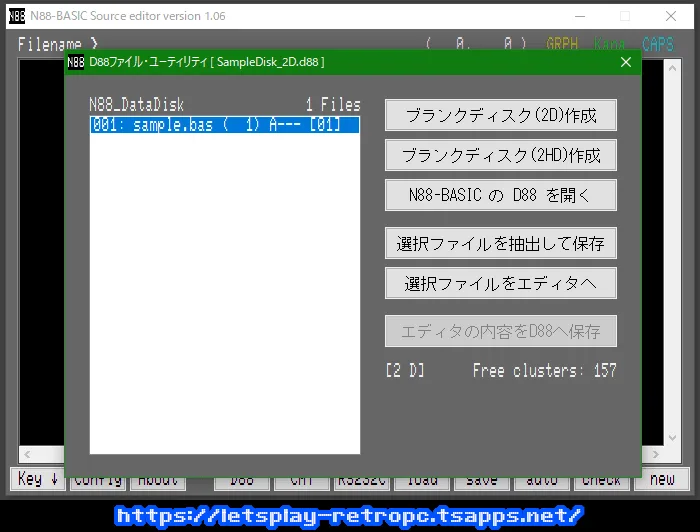The height and width of the screenshot is (532, 700).
Task: Click the check button in bottom bar
Action: (x=602, y=480)
